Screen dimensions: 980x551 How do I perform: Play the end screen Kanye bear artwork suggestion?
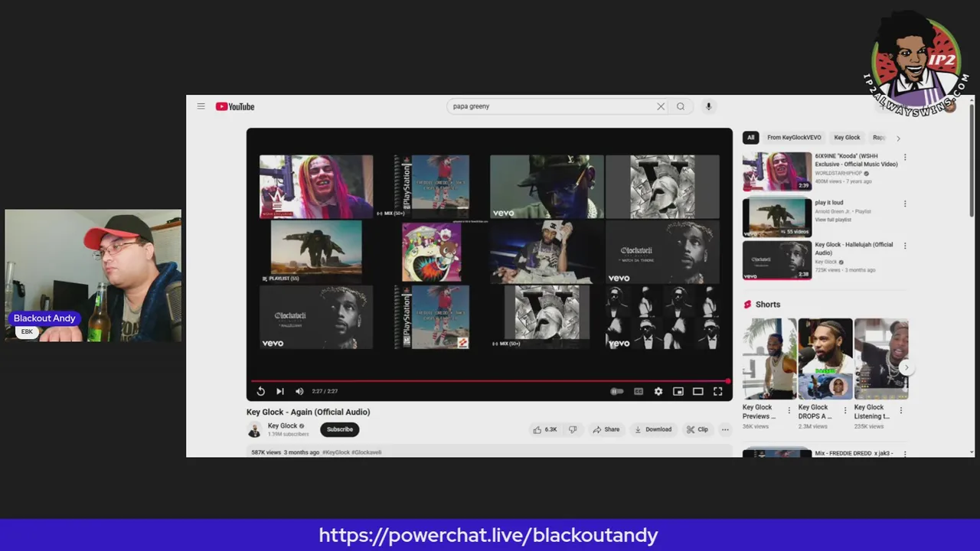pos(432,252)
